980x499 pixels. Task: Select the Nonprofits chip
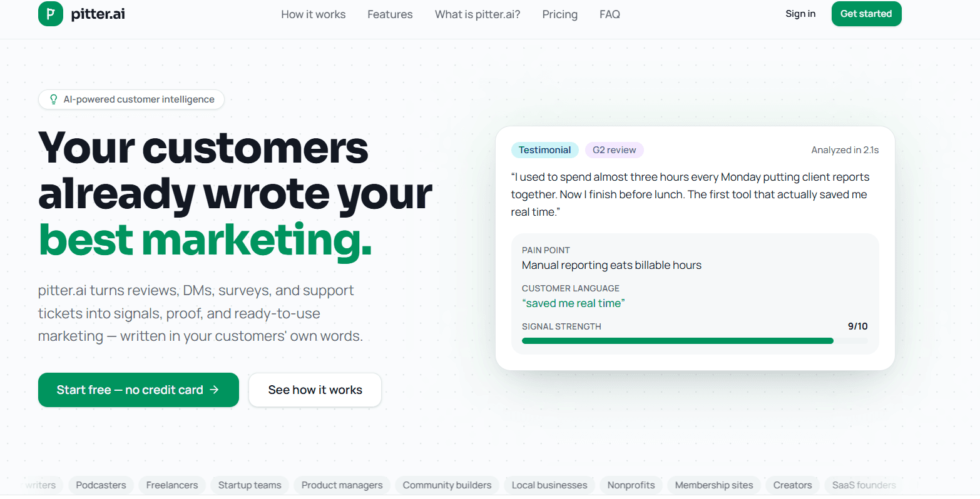point(631,485)
